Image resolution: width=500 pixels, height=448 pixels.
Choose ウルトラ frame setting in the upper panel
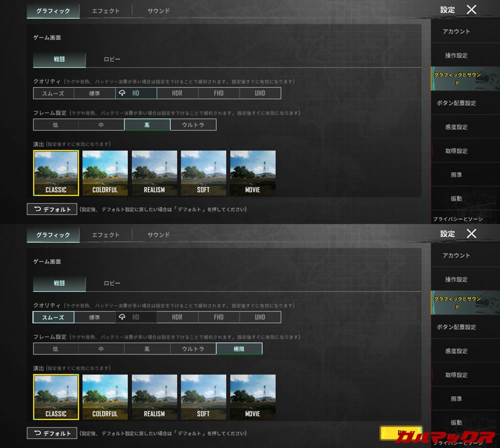pyautogui.click(x=193, y=125)
